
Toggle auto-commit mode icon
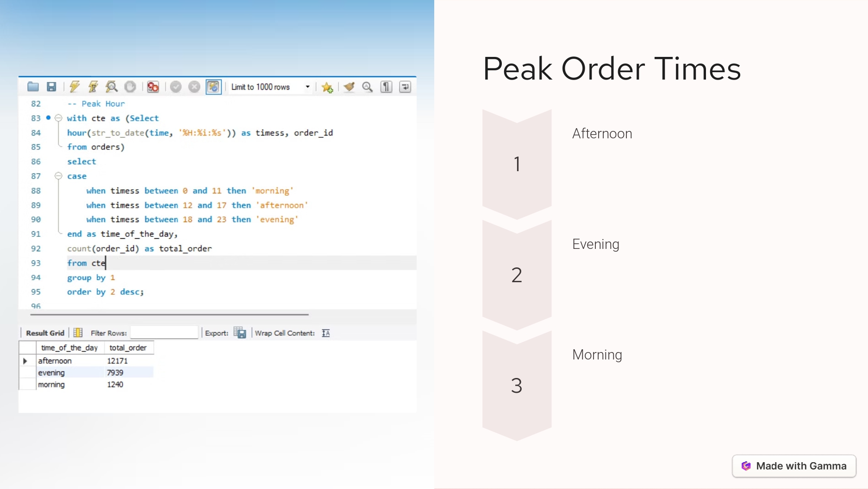(x=213, y=87)
